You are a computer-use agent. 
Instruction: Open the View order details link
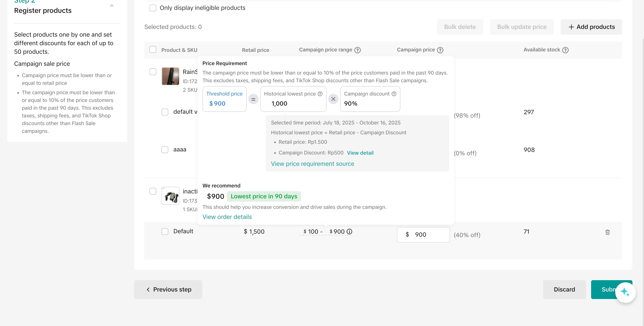[227, 217]
